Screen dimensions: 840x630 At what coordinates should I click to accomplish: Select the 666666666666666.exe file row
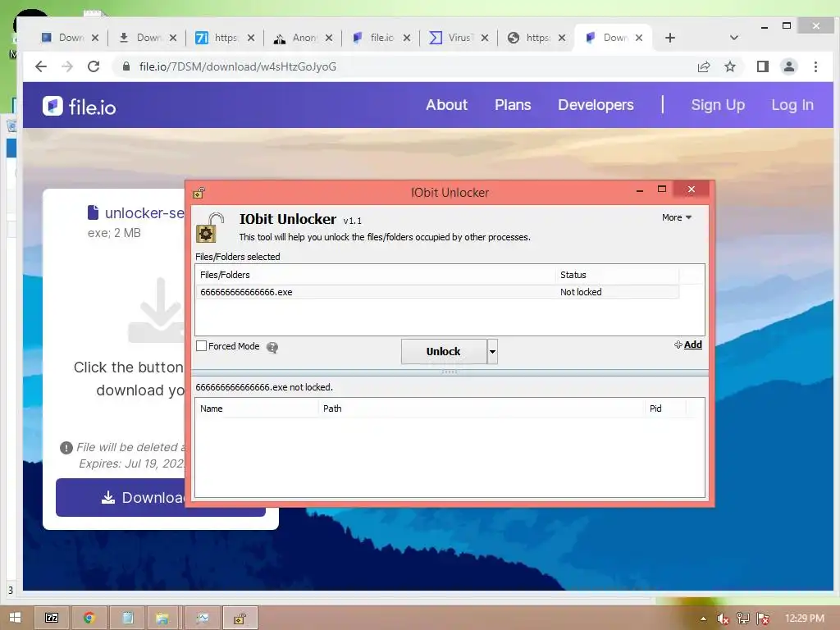436,292
